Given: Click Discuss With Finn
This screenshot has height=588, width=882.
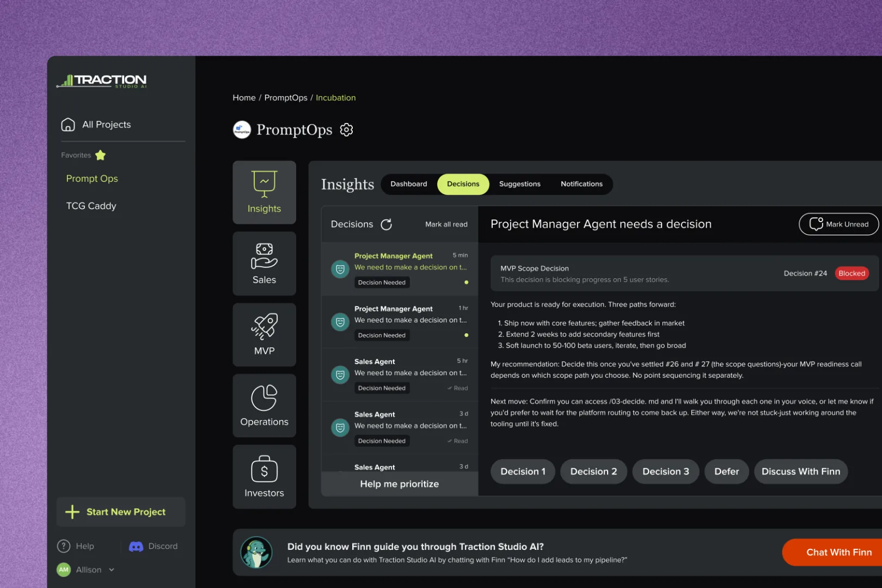Looking at the screenshot, I should (x=801, y=471).
